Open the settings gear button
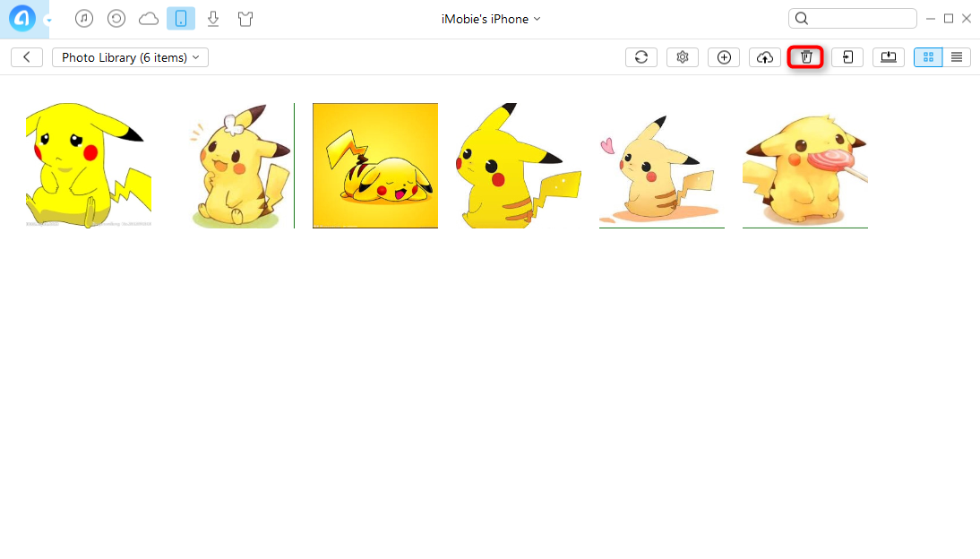 pyautogui.click(x=683, y=57)
